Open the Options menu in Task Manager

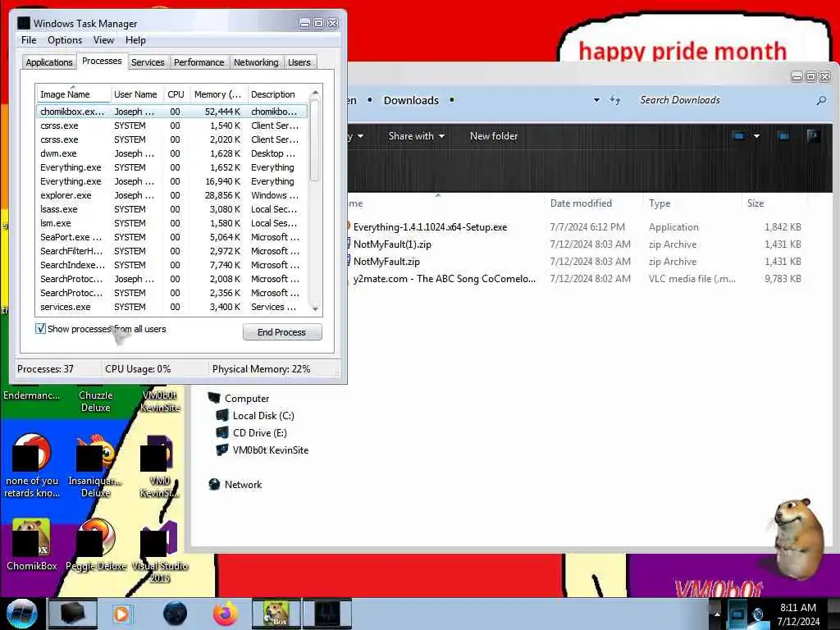(x=65, y=40)
